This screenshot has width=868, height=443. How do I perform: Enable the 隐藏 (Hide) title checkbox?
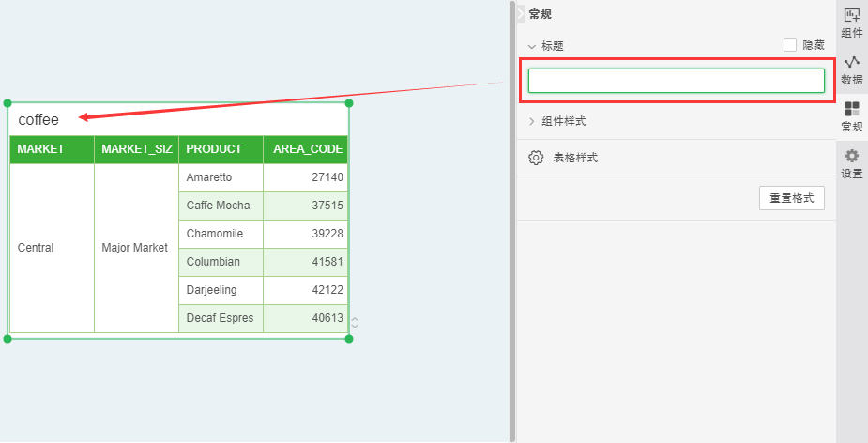click(x=789, y=45)
